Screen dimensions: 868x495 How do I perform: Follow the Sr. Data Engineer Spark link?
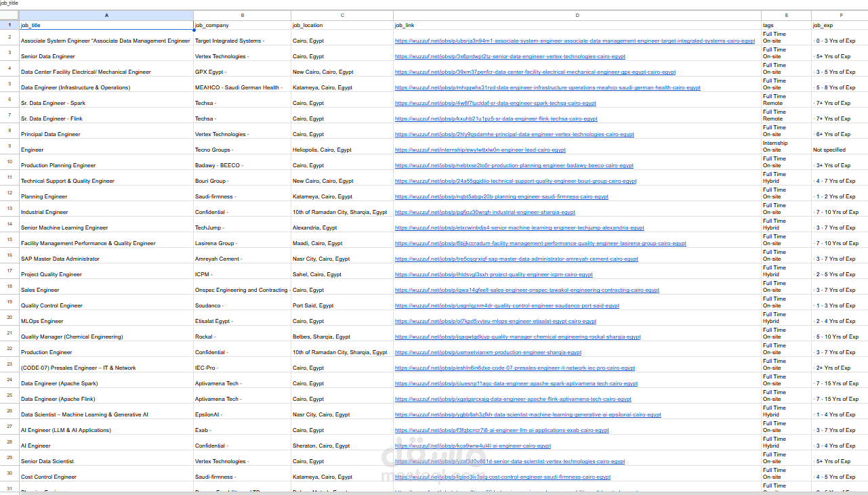[495, 104]
